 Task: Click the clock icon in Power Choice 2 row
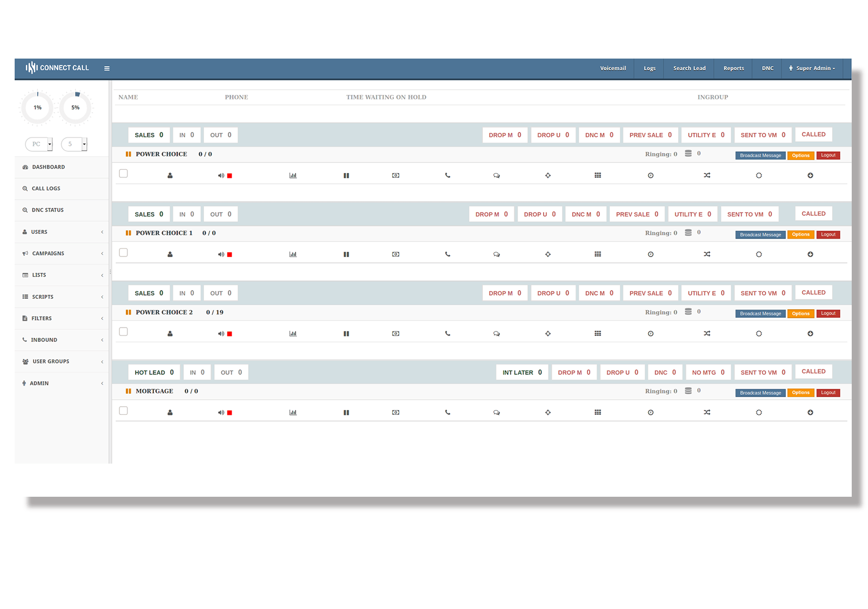[x=650, y=334]
